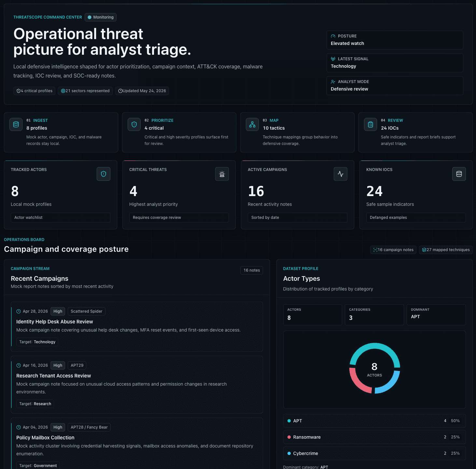Click the Recent Campaigns heading
Image resolution: width=476 pixels, height=469 pixels.
[39, 278]
